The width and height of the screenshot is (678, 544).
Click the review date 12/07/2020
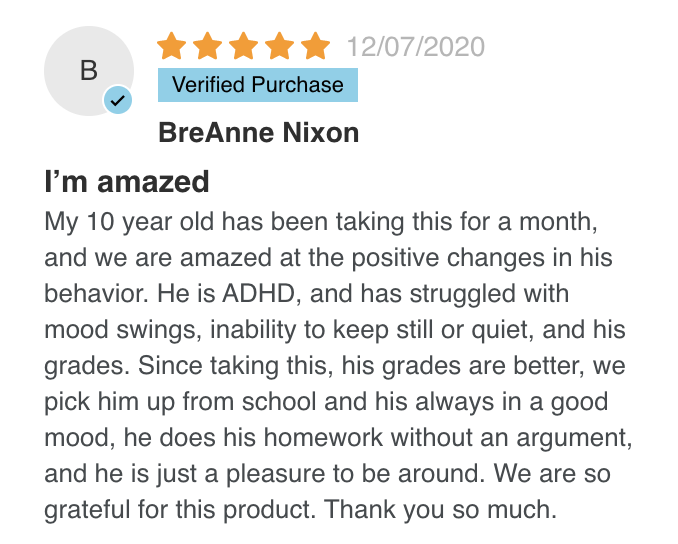[416, 47]
